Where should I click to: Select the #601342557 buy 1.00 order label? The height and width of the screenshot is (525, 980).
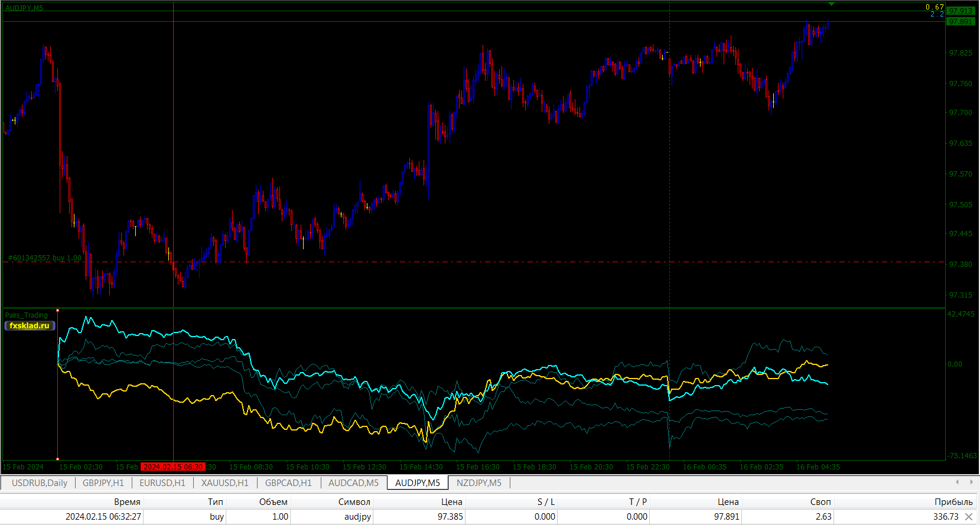[45, 258]
